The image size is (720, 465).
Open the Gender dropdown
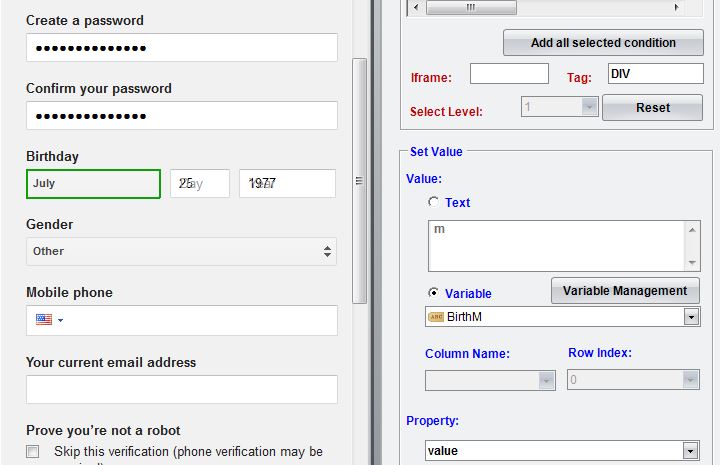[181, 251]
